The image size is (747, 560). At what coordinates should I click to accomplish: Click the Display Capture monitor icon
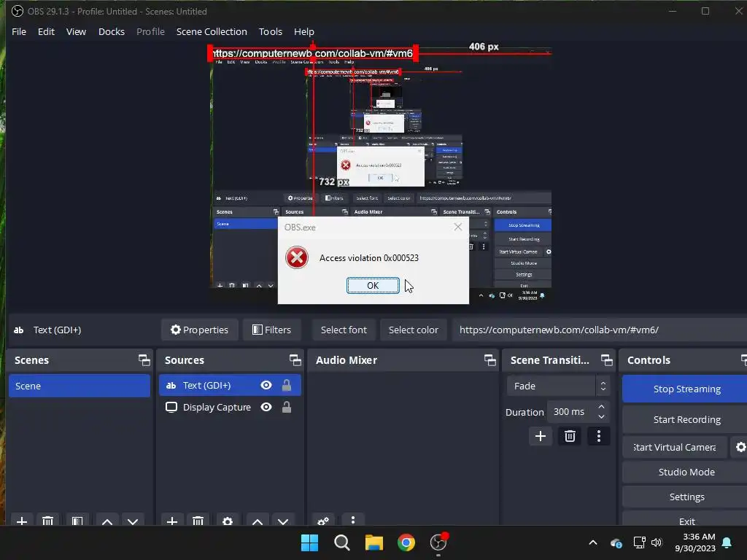coord(171,407)
